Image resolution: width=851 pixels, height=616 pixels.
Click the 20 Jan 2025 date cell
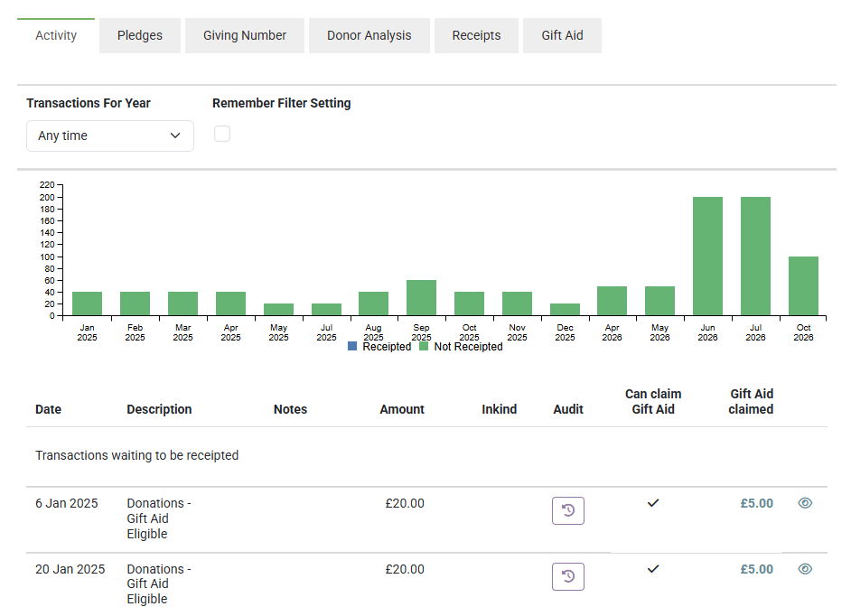tap(70, 569)
